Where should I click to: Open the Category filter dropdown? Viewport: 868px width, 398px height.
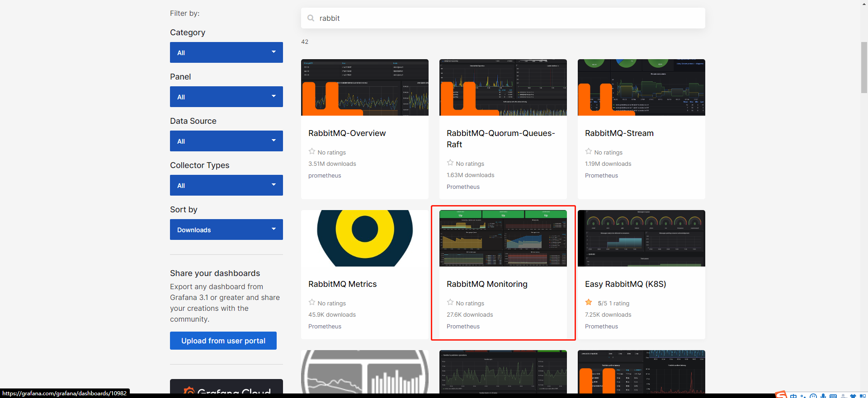226,52
